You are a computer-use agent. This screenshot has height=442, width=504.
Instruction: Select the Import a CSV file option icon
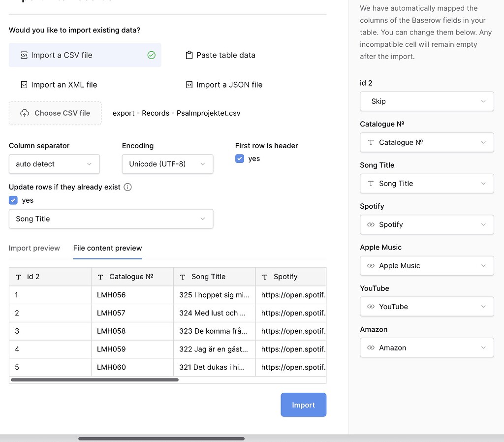(24, 55)
